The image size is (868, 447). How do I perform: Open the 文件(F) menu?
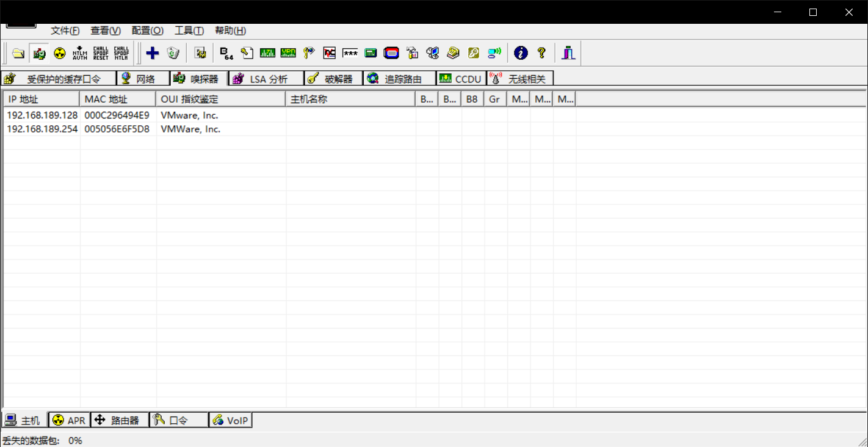click(x=65, y=31)
